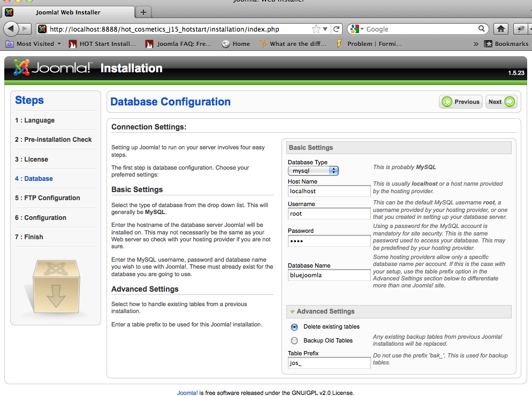
Task: Click the Joomla! logo in the header
Action: tap(52, 67)
